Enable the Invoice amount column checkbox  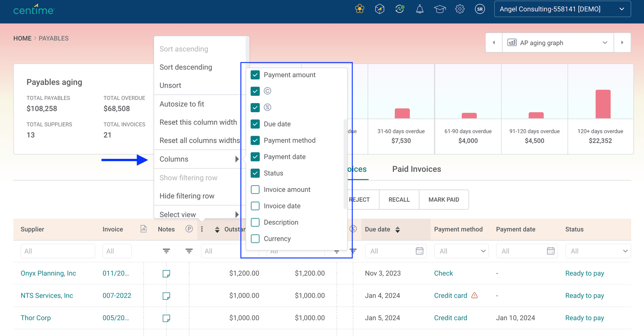[255, 190]
